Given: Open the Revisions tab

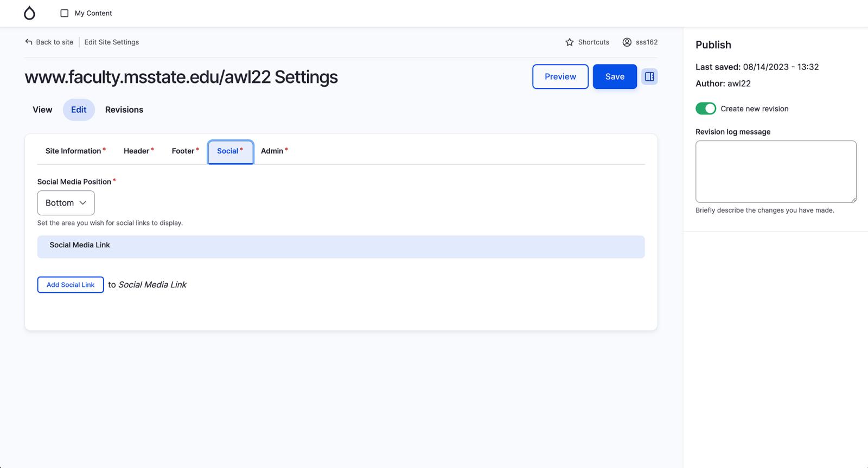Looking at the screenshot, I should (124, 110).
